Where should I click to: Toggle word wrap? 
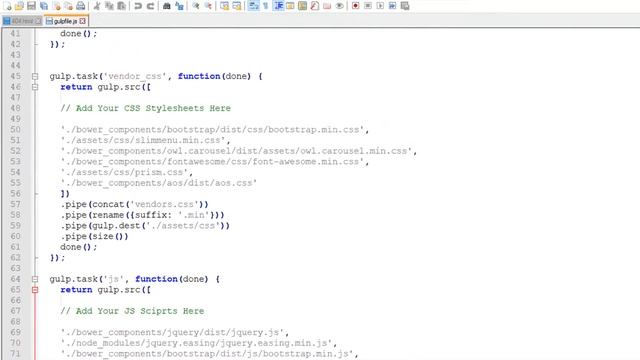click(253, 6)
